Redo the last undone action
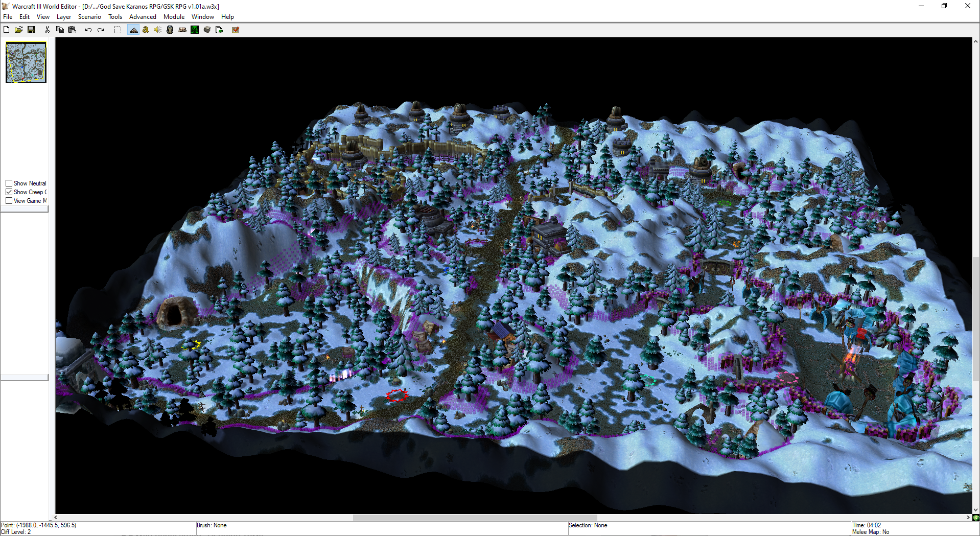Screen dimensions: 980x536 pyautogui.click(x=101, y=30)
